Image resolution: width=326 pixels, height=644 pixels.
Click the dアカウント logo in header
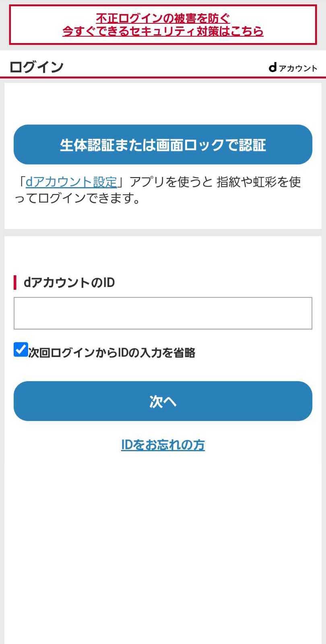(293, 68)
